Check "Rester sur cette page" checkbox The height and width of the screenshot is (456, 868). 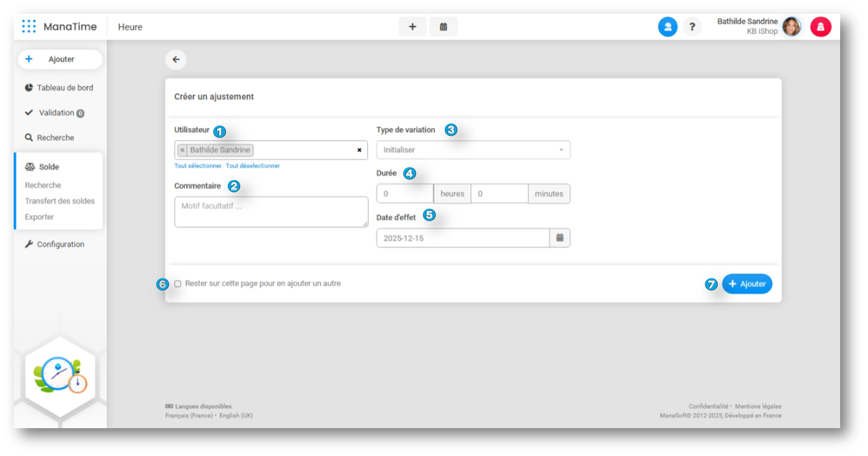pyautogui.click(x=178, y=284)
